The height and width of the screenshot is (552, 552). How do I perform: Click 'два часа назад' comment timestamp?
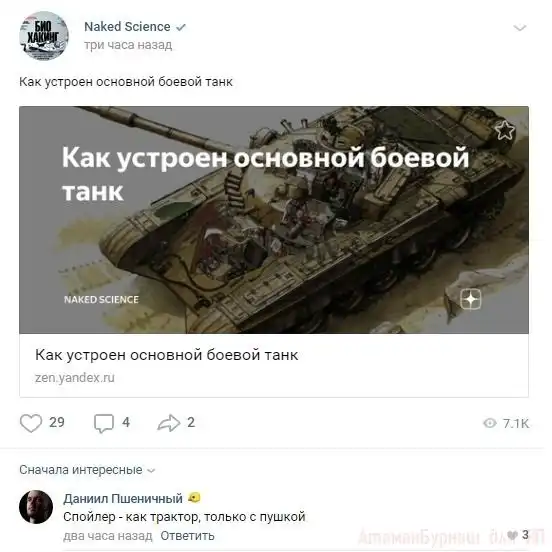point(108,536)
